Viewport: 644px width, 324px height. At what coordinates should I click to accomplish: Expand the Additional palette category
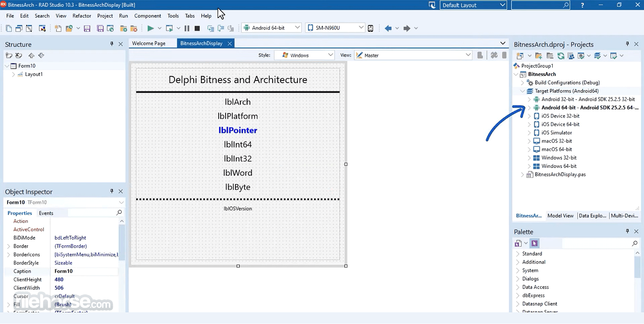pos(518,262)
